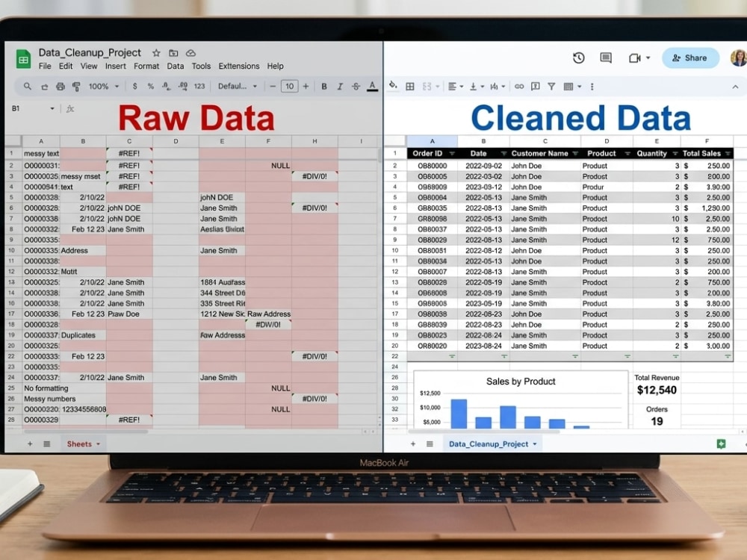Viewport: 747px width, 560px height.
Task: Toggle bold formatting
Action: tap(324, 87)
